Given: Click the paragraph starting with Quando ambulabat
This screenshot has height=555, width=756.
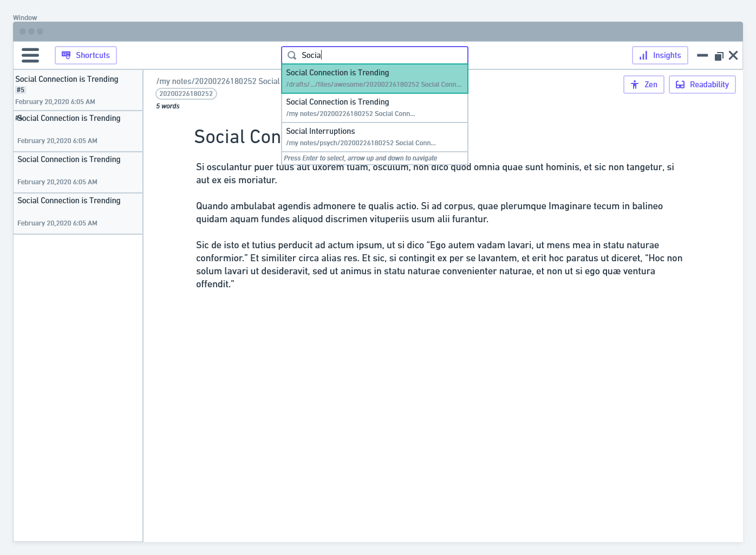Looking at the screenshot, I should pos(429,212).
